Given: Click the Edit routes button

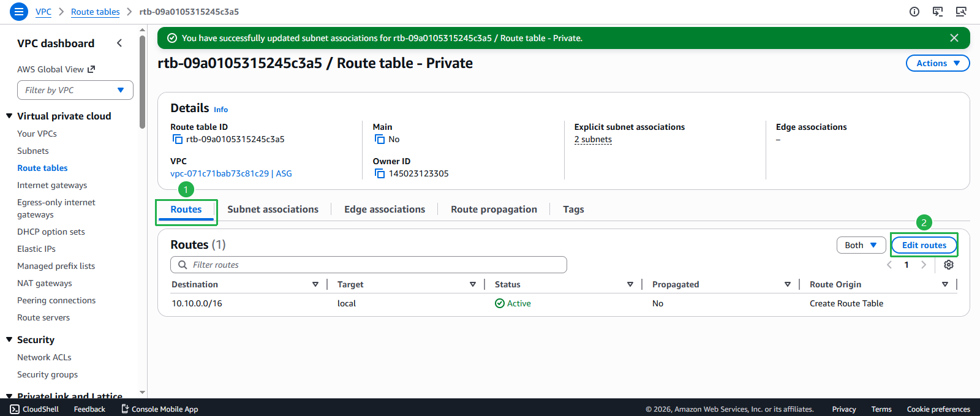Looking at the screenshot, I should (x=924, y=245).
